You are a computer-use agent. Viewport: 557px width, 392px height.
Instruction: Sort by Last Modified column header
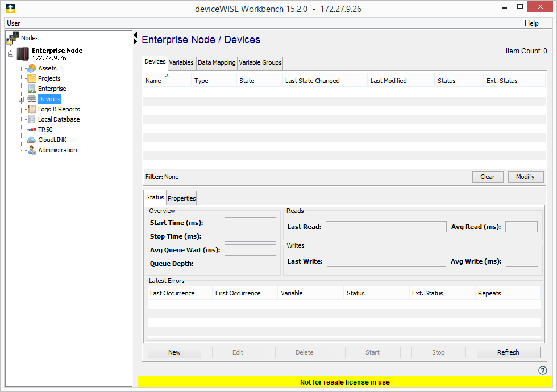401,81
